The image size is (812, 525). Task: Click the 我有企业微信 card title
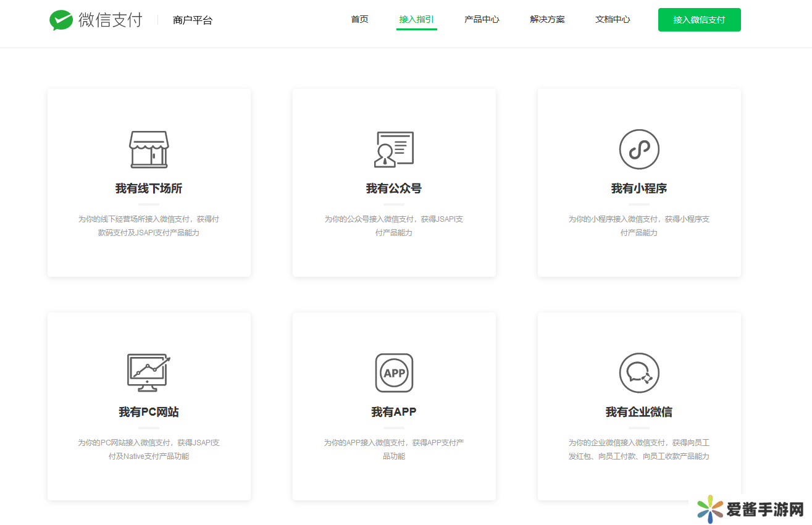tap(639, 412)
